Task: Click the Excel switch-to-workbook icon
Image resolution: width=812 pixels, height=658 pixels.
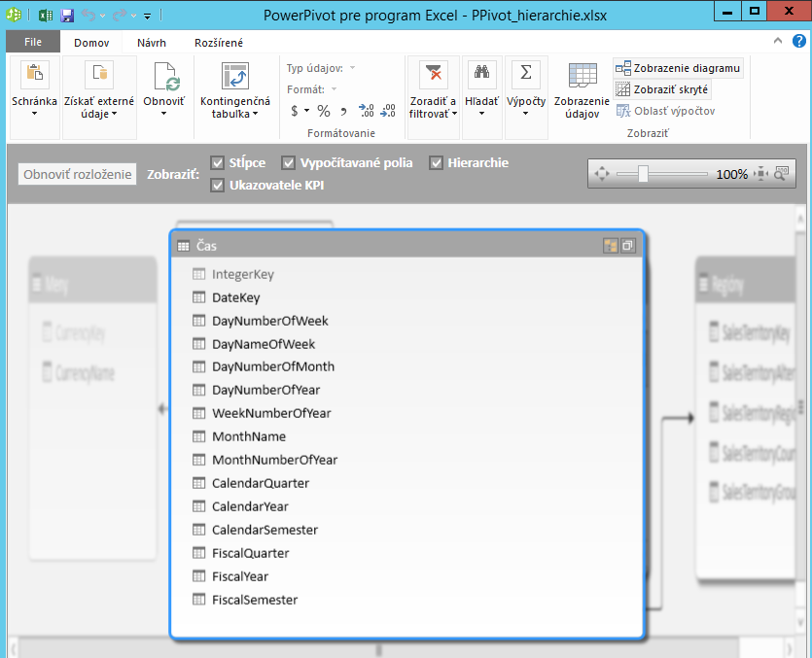Action: click(x=46, y=15)
